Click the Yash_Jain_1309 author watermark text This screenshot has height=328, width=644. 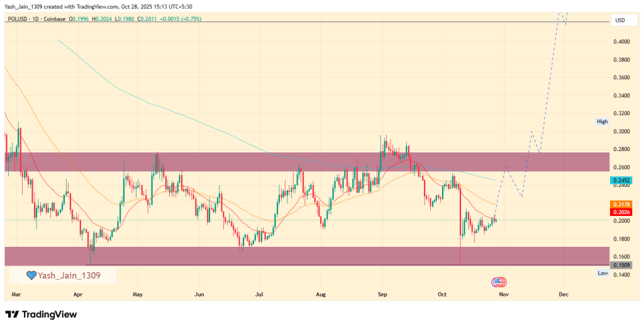coord(69,275)
